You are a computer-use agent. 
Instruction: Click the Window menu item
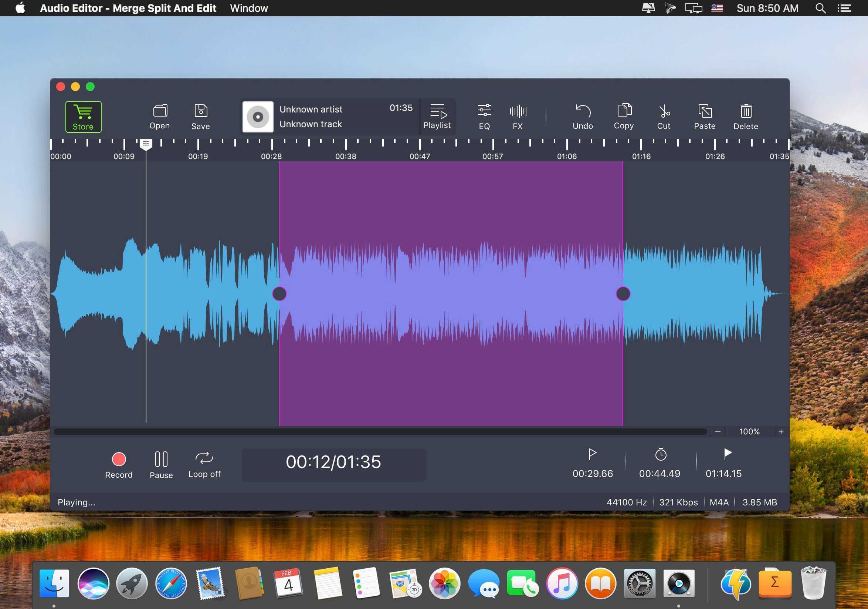point(251,9)
